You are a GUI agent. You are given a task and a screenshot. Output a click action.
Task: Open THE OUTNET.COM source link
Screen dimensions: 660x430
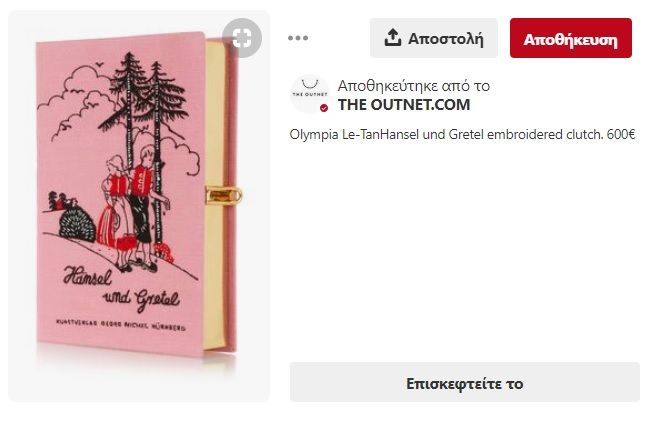tap(404, 105)
